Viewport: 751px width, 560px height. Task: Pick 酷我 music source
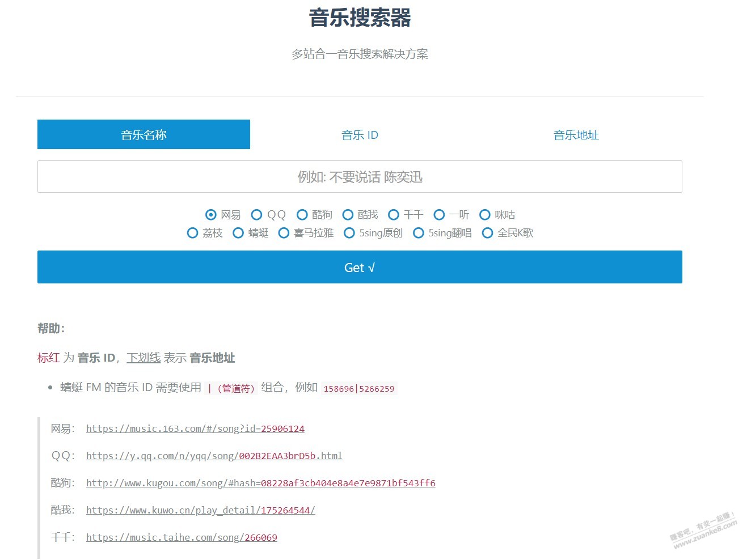pyautogui.click(x=348, y=215)
